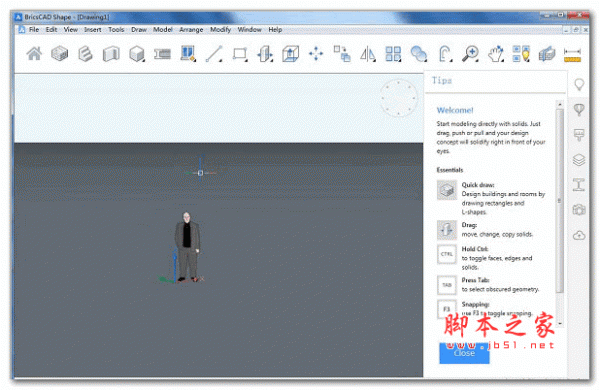The image size is (600, 390).
Task: Click the Home view icon
Action: click(x=34, y=54)
